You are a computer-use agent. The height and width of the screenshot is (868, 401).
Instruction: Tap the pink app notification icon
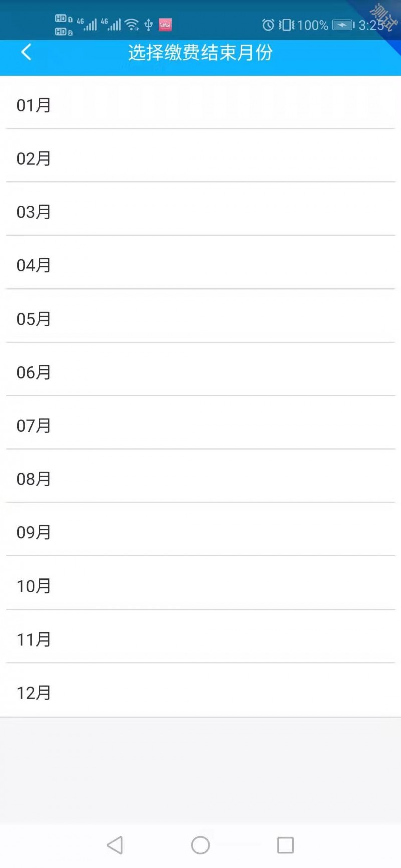click(x=165, y=25)
